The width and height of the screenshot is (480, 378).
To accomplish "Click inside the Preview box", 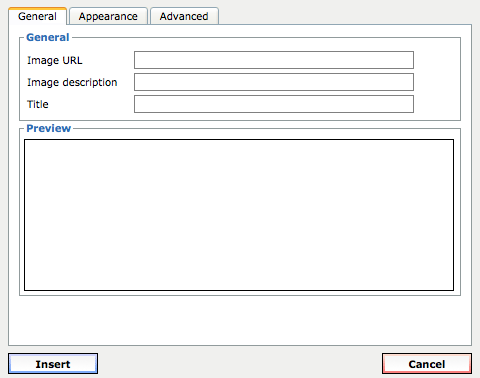I will [239, 215].
